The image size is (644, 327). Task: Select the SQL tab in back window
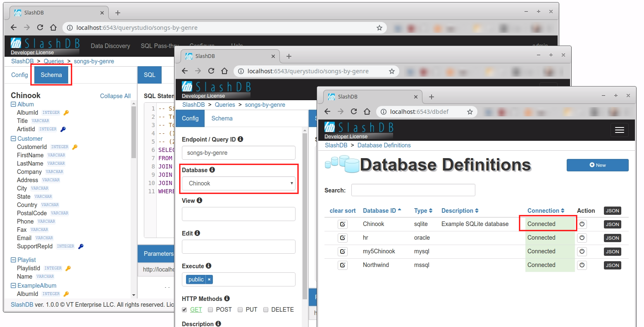click(x=150, y=75)
